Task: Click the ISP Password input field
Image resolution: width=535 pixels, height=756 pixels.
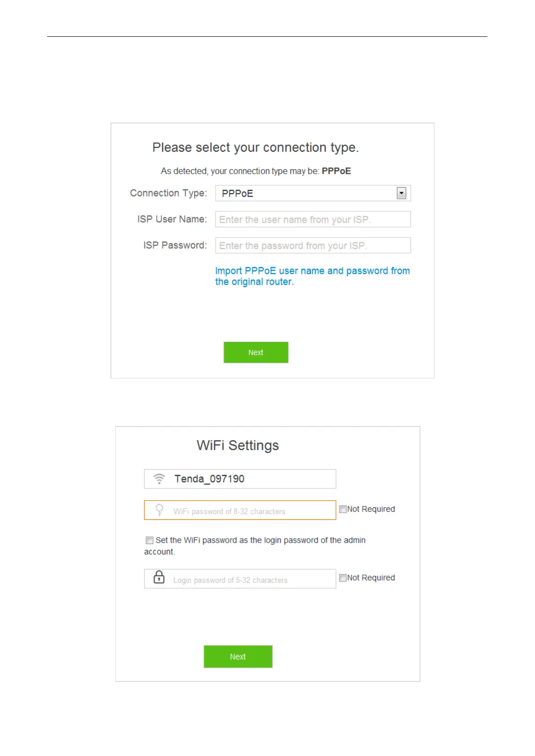Action: click(x=313, y=246)
